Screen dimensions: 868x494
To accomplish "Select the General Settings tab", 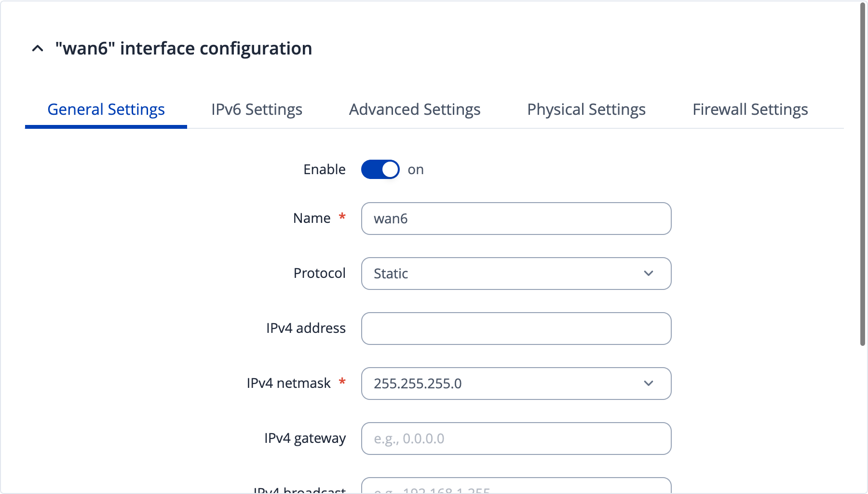I will click(x=106, y=110).
